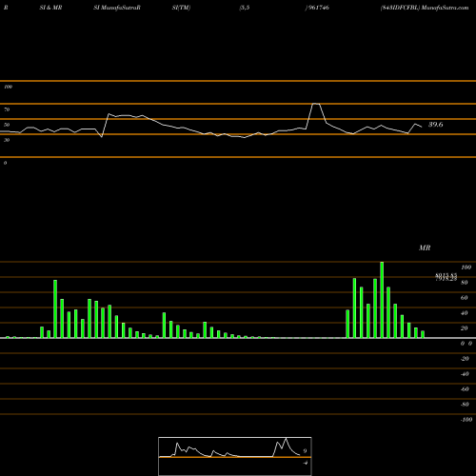Click the 40 label on MR axis
This screenshot has height=476, width=476.
tap(465, 313)
